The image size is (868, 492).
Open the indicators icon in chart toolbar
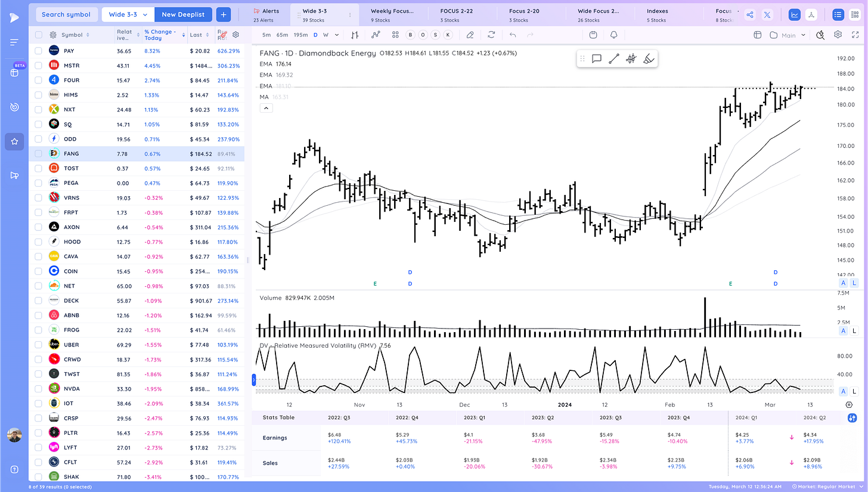(x=376, y=35)
